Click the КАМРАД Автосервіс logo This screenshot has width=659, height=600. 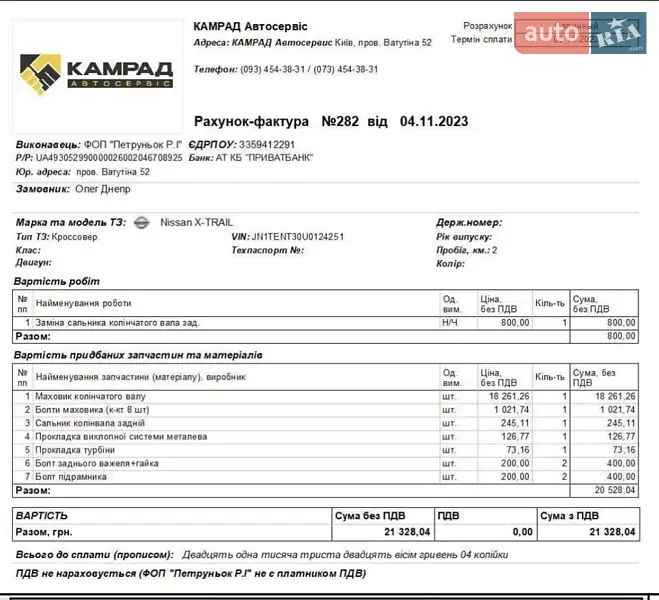pos(97,75)
